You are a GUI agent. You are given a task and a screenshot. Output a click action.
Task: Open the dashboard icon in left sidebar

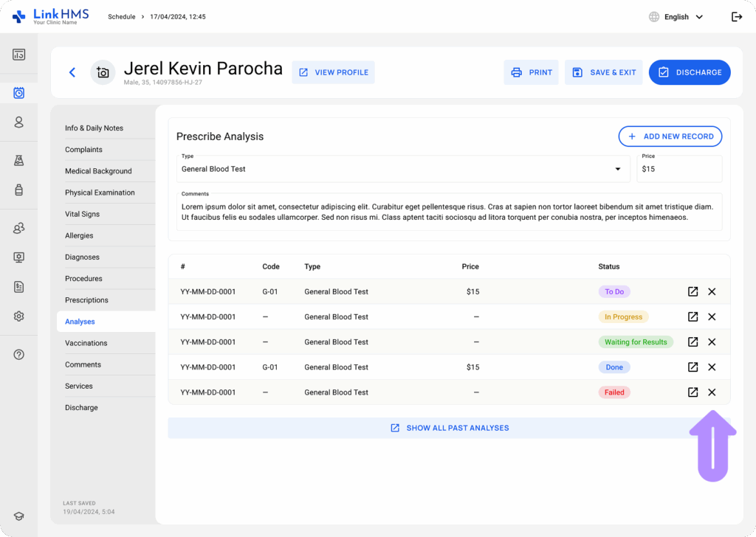point(19,55)
